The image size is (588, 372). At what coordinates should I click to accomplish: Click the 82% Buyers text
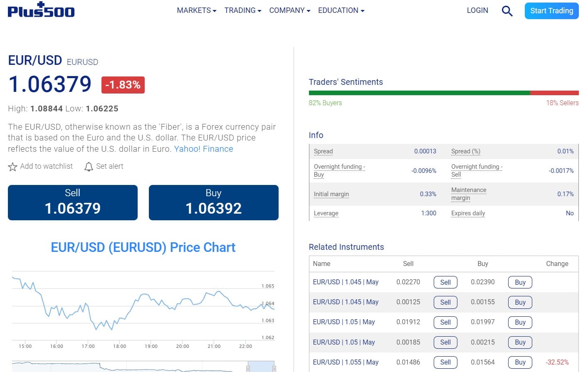[325, 103]
